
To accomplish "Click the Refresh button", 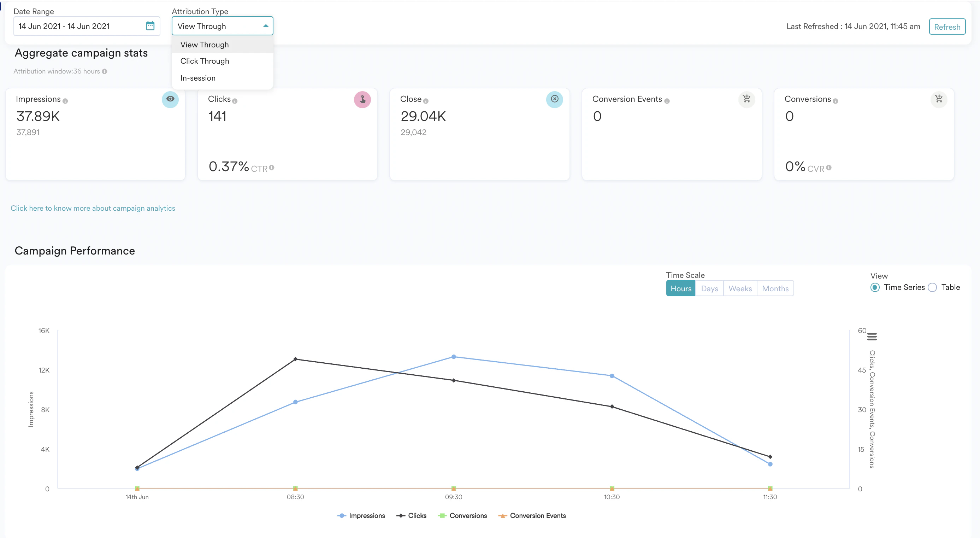I will (x=947, y=27).
